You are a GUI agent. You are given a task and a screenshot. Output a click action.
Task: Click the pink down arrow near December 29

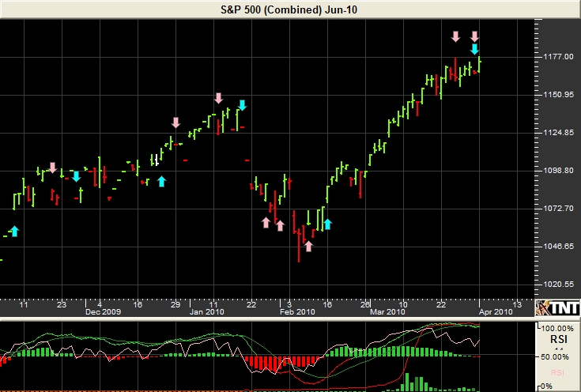175,123
